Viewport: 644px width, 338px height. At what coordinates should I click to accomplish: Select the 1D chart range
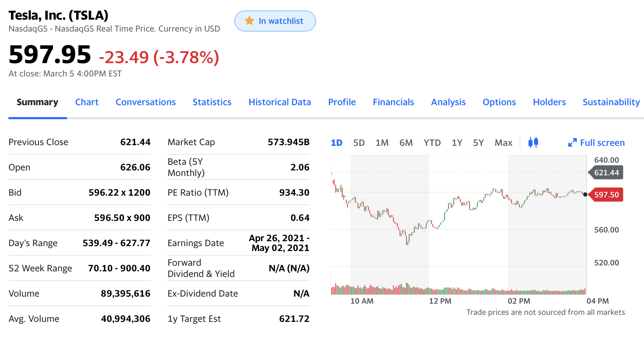point(337,143)
